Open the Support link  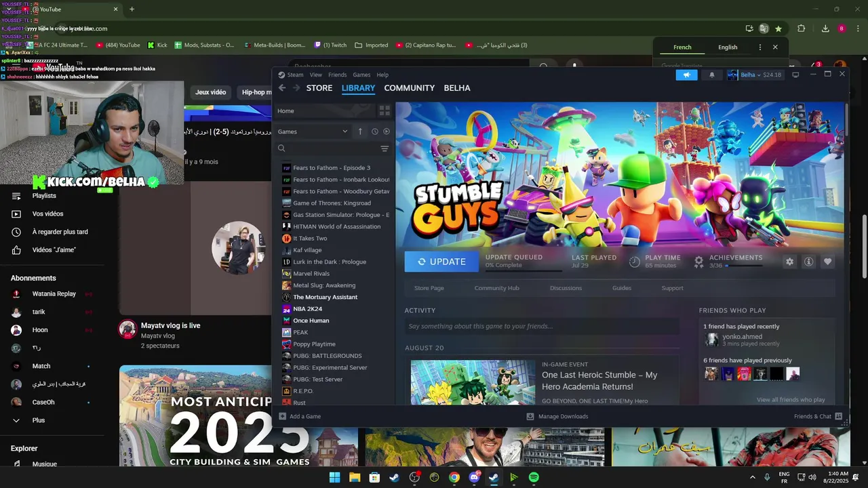coord(672,288)
